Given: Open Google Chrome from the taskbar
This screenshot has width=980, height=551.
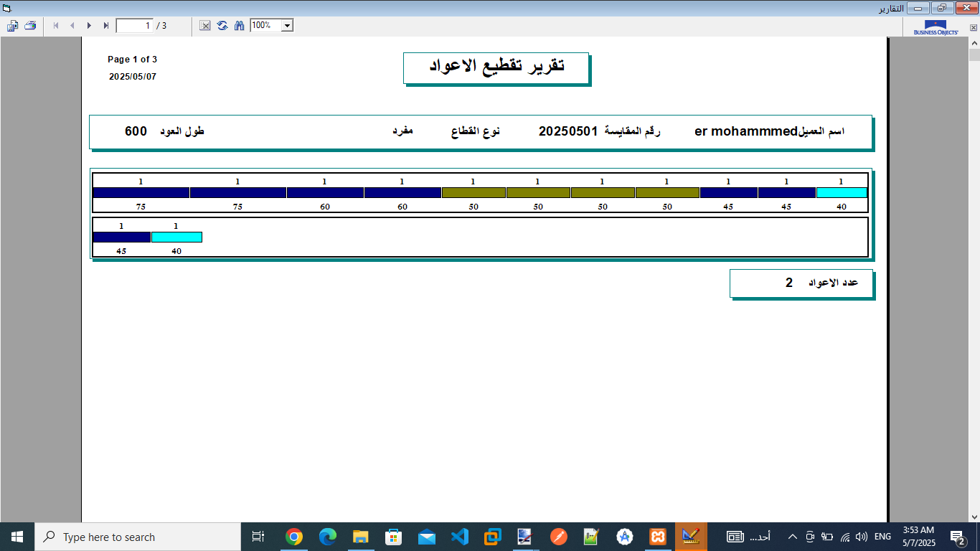Looking at the screenshot, I should [293, 537].
